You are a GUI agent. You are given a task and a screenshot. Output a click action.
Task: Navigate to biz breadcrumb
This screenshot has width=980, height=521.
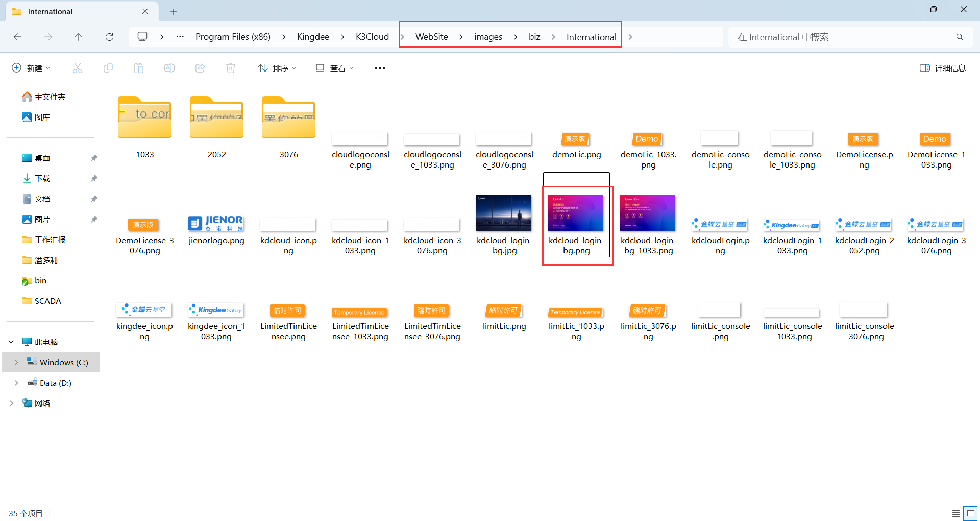(534, 37)
